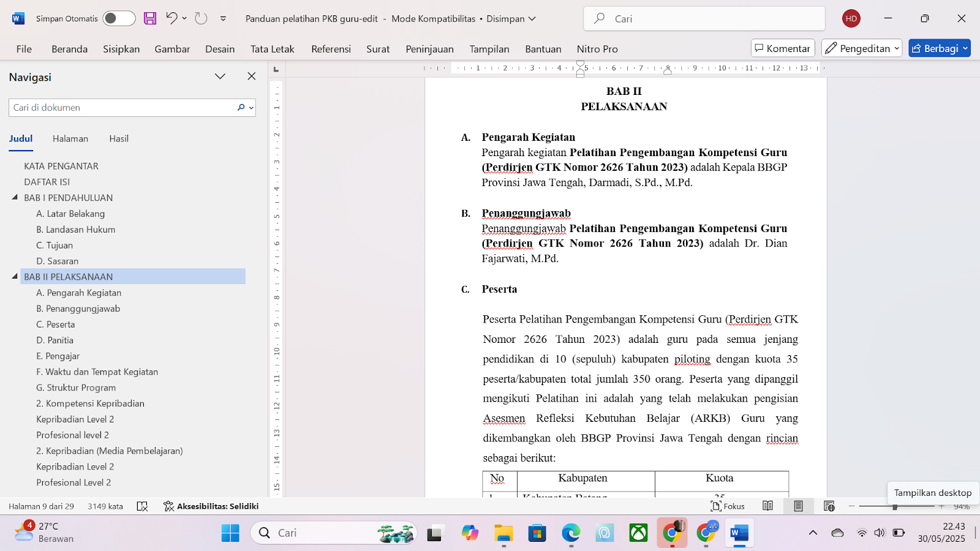Switch to the Sisipkan tab
The image size is (980, 551).
(121, 49)
